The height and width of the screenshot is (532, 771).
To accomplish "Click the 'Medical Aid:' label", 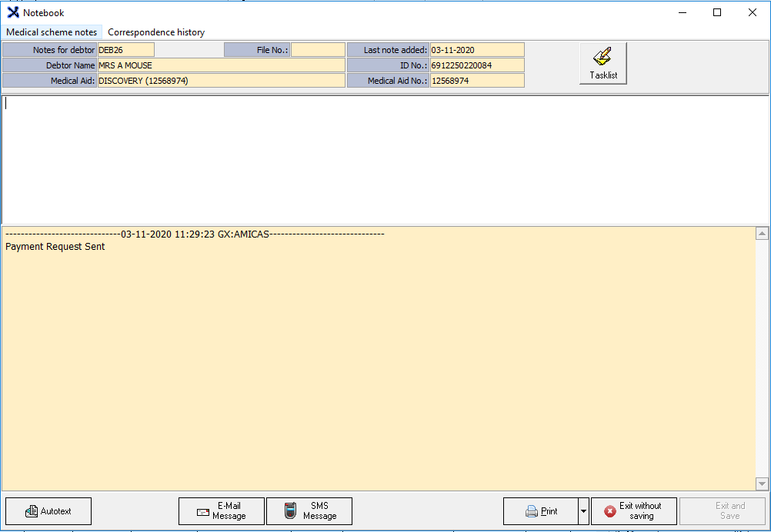I will point(50,81).
